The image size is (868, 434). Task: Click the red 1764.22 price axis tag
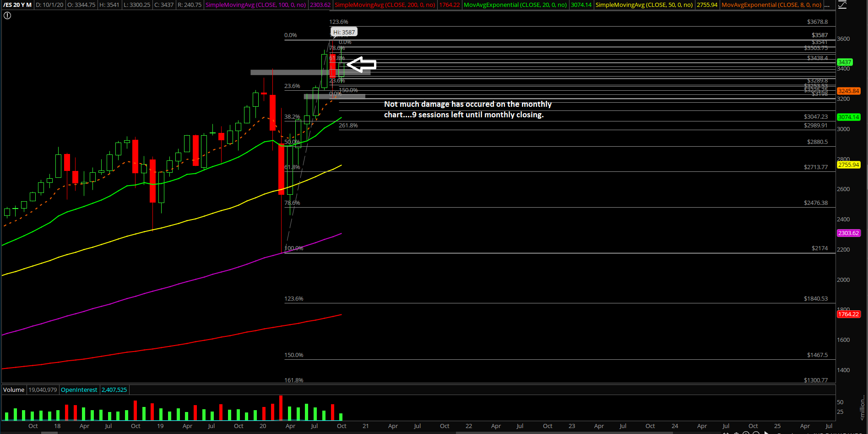coord(848,314)
